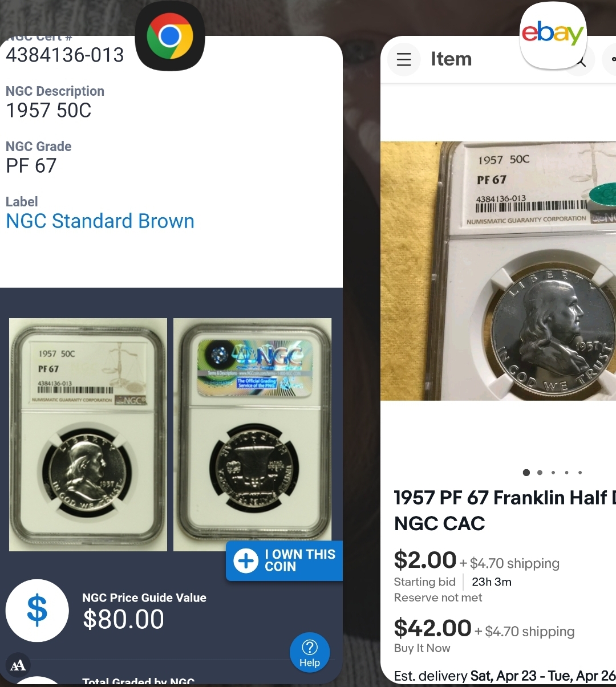Viewport: 616px width, 687px height.
Task: Tap the eBay search magnifier icon
Action: pyautogui.click(x=580, y=60)
